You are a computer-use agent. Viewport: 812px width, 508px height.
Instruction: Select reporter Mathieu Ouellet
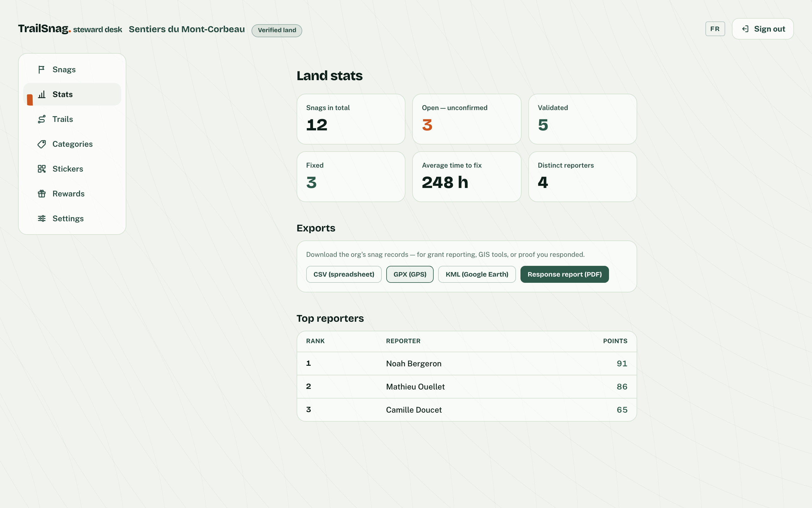415,387
